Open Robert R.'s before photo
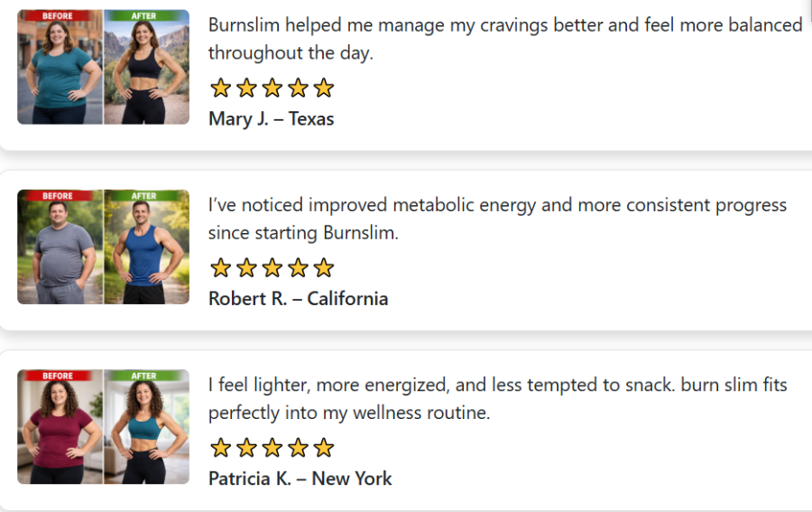Image resolution: width=812 pixels, height=512 pixels. tap(60, 253)
